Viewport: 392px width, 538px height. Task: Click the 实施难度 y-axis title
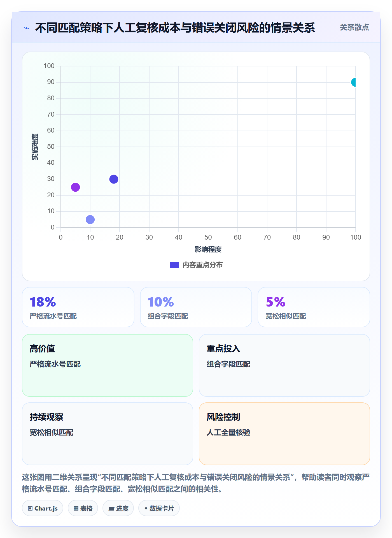pos(35,147)
